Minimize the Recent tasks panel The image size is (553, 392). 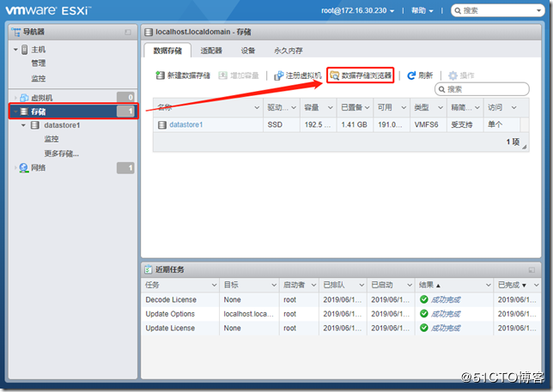pyautogui.click(x=532, y=270)
